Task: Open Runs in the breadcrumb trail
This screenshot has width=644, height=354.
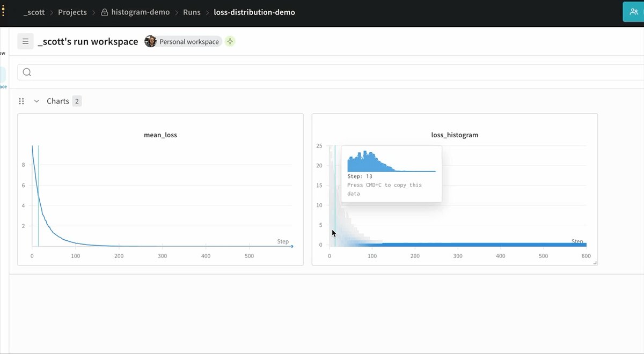Action: [x=192, y=12]
